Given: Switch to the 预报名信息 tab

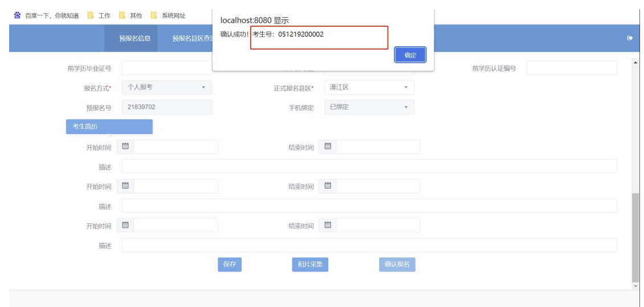Looking at the screenshot, I should (x=131, y=38).
